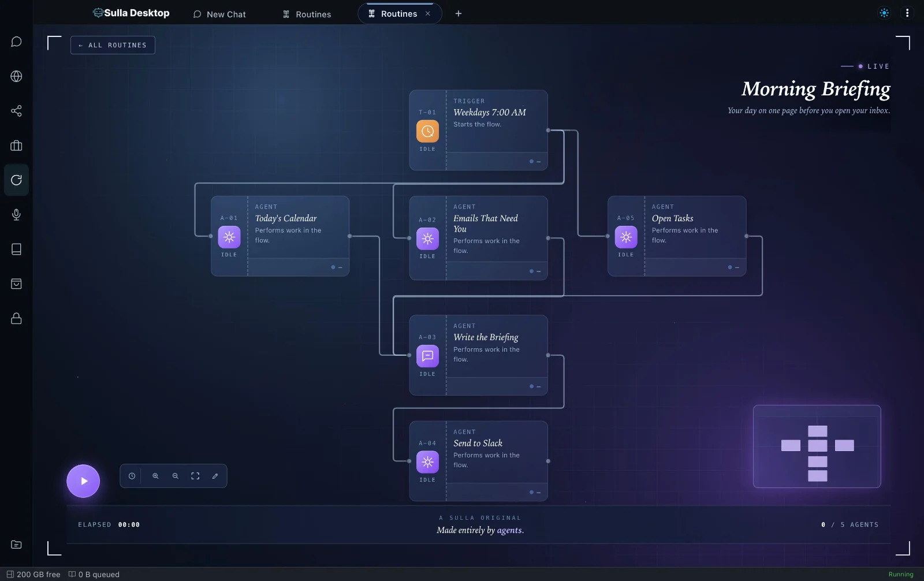The height and width of the screenshot is (581, 924).
Task: Fit the routine flow to the screen
Action: point(195,476)
